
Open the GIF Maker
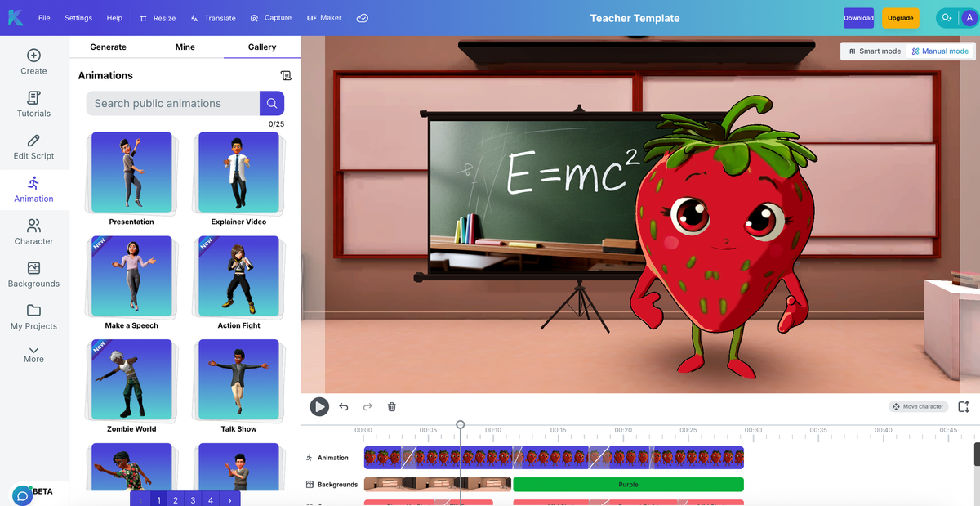[x=324, y=18]
